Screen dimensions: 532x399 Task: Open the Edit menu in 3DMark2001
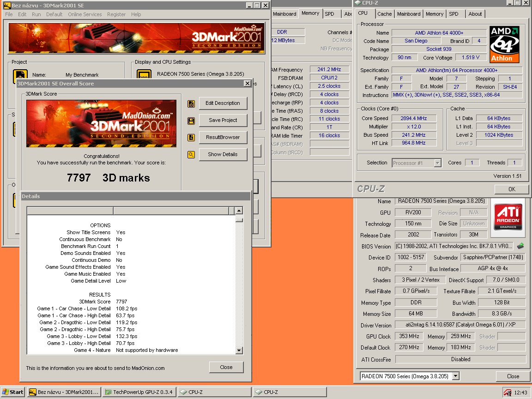point(22,14)
